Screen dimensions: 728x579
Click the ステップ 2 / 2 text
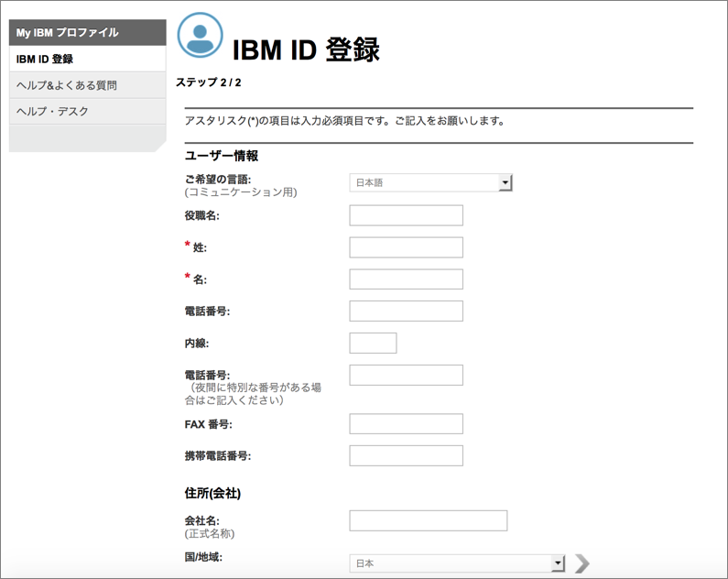209,82
